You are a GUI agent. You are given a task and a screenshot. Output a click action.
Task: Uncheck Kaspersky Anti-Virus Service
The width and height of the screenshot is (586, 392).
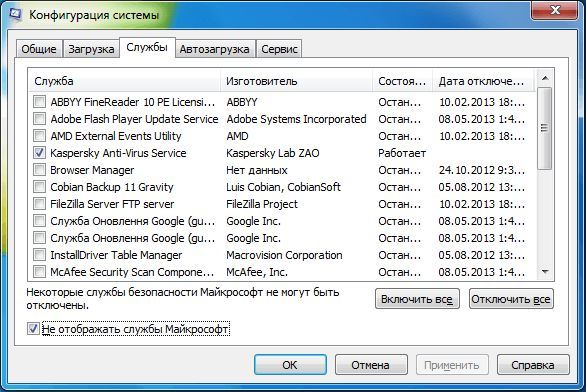tap(39, 152)
